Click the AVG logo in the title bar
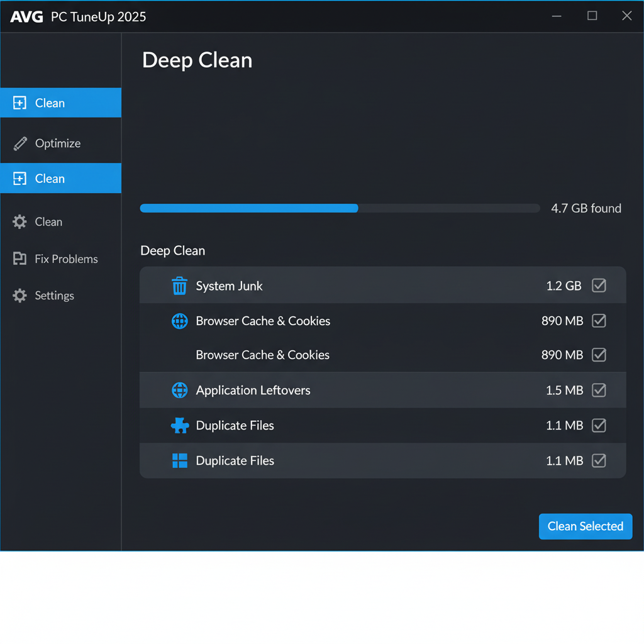 pos(26,17)
